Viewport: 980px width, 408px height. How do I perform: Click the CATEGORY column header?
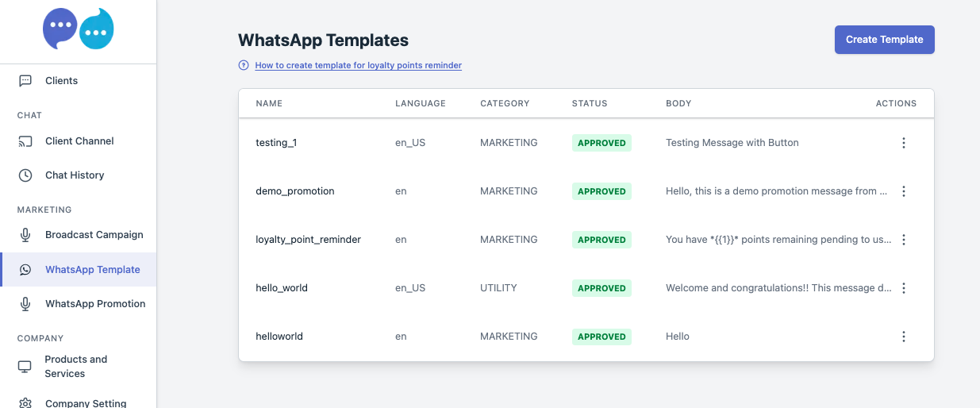(505, 103)
